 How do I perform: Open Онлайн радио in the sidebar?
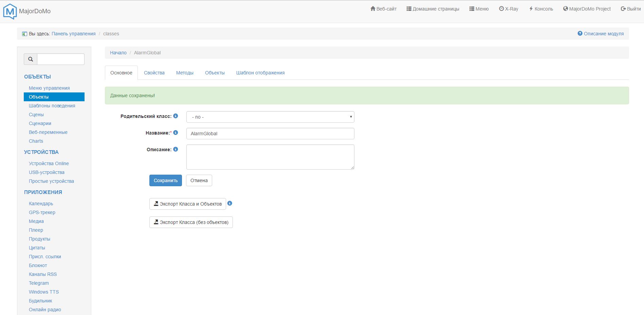click(x=45, y=310)
